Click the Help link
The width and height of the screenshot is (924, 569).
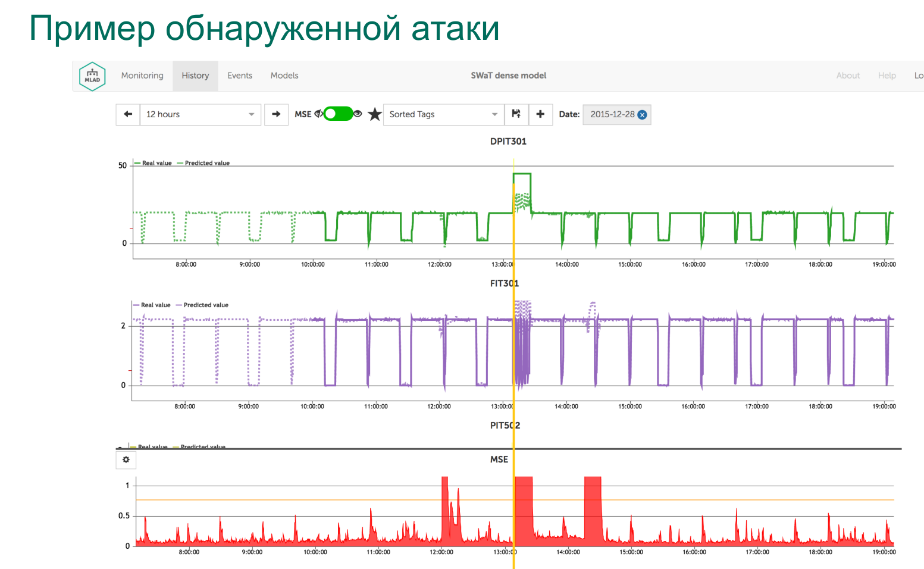tap(887, 76)
